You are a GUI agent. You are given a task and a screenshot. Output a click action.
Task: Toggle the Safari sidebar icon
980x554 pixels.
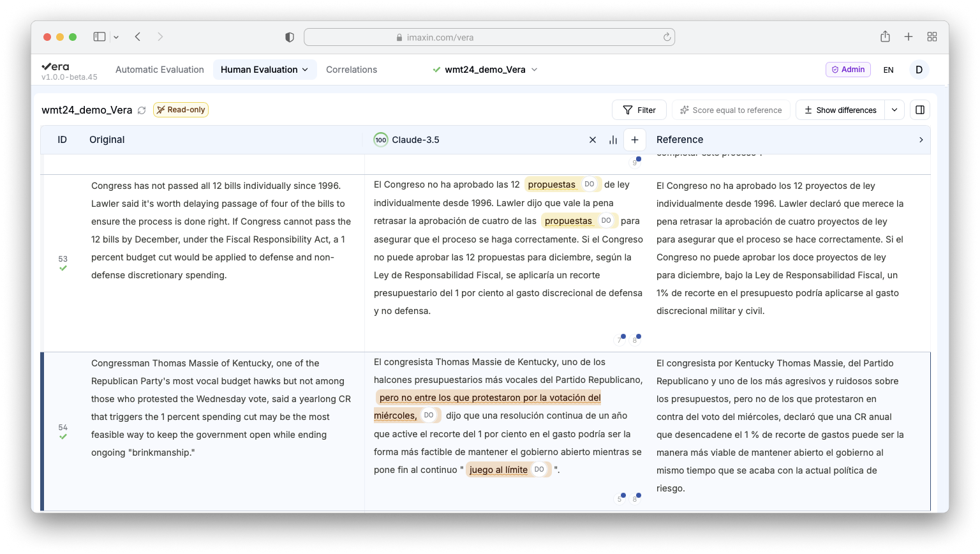pyautogui.click(x=99, y=37)
